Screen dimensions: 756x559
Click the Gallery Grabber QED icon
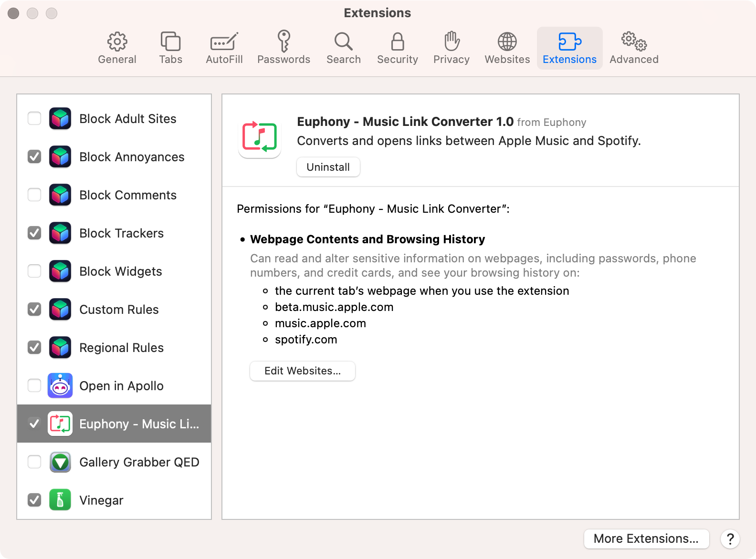(x=60, y=462)
